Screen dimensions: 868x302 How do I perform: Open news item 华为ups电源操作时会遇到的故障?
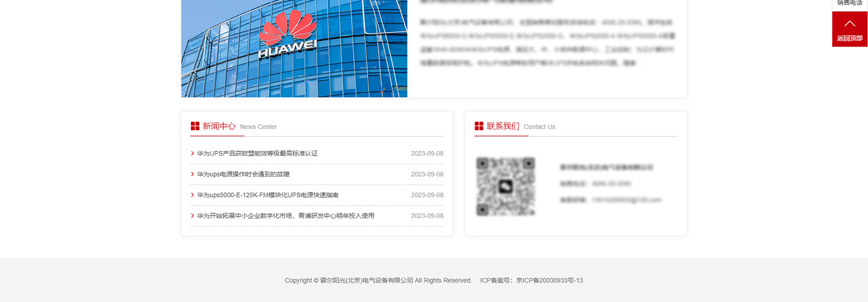pyautogui.click(x=243, y=174)
